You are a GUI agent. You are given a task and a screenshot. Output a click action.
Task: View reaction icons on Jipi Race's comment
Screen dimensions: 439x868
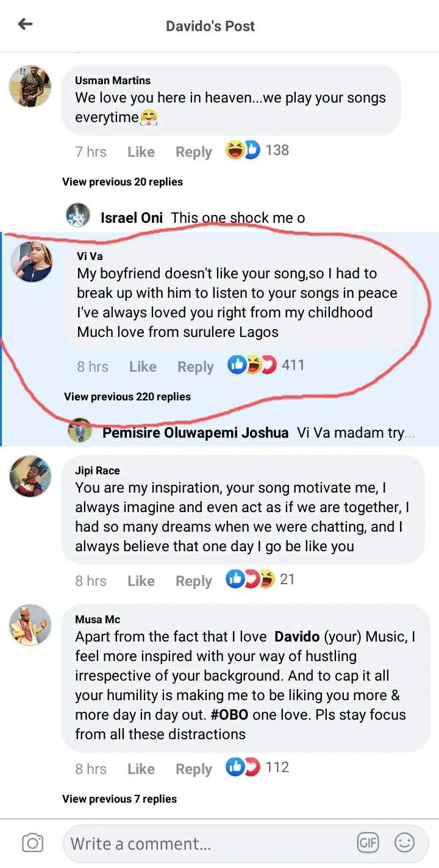coord(250,579)
